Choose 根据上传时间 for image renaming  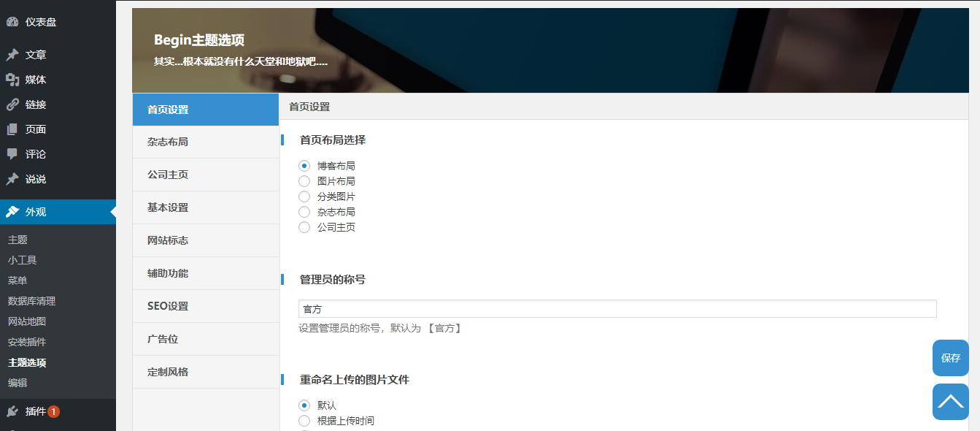[x=304, y=420]
